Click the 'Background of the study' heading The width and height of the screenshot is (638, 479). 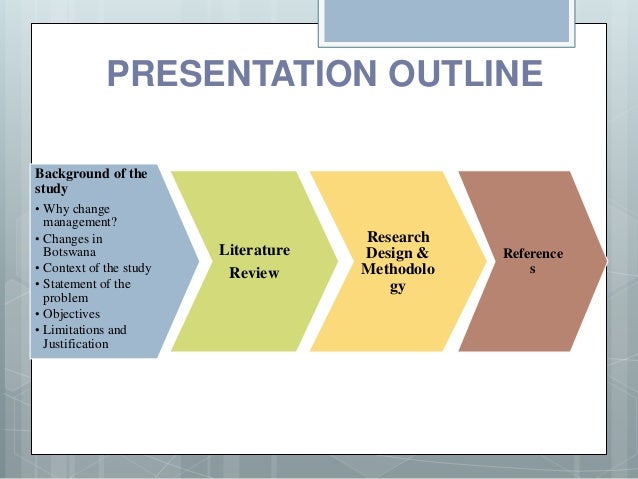click(x=91, y=181)
